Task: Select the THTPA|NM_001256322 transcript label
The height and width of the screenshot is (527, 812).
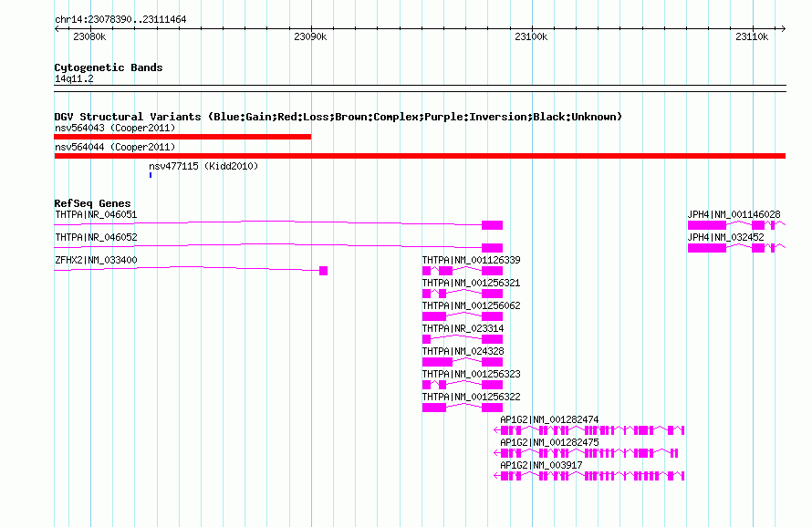Action: click(472, 397)
